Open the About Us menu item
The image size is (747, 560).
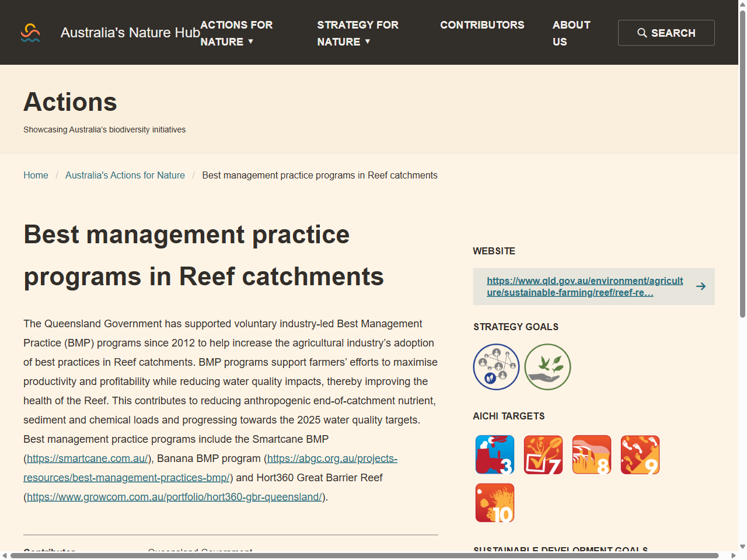571,33
